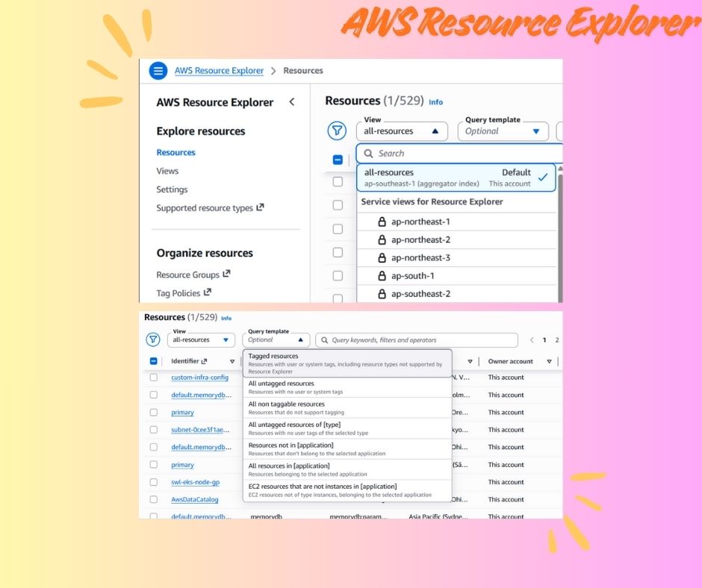Open the hamburger navigation menu icon

[x=158, y=71]
